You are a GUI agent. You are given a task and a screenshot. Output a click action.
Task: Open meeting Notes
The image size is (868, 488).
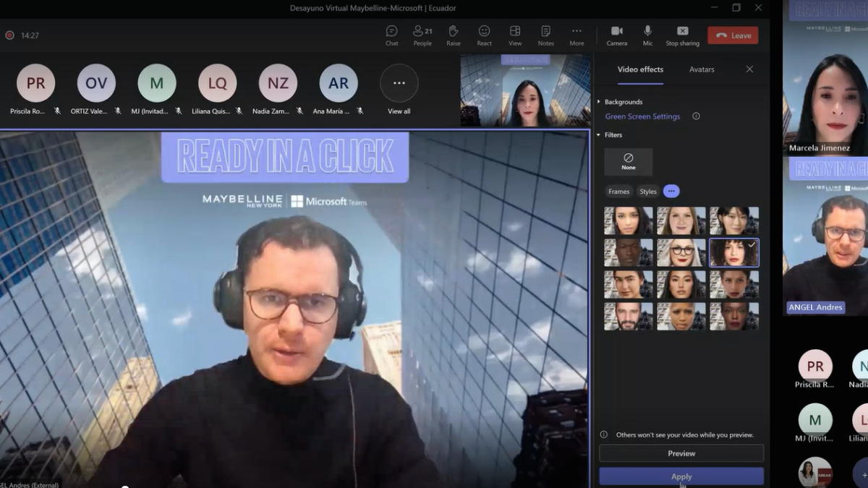click(x=545, y=35)
